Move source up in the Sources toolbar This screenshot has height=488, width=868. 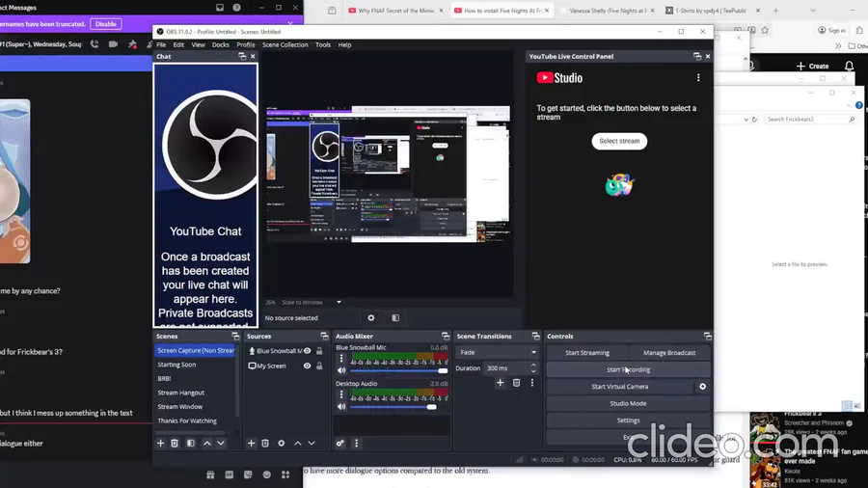pyautogui.click(x=297, y=444)
